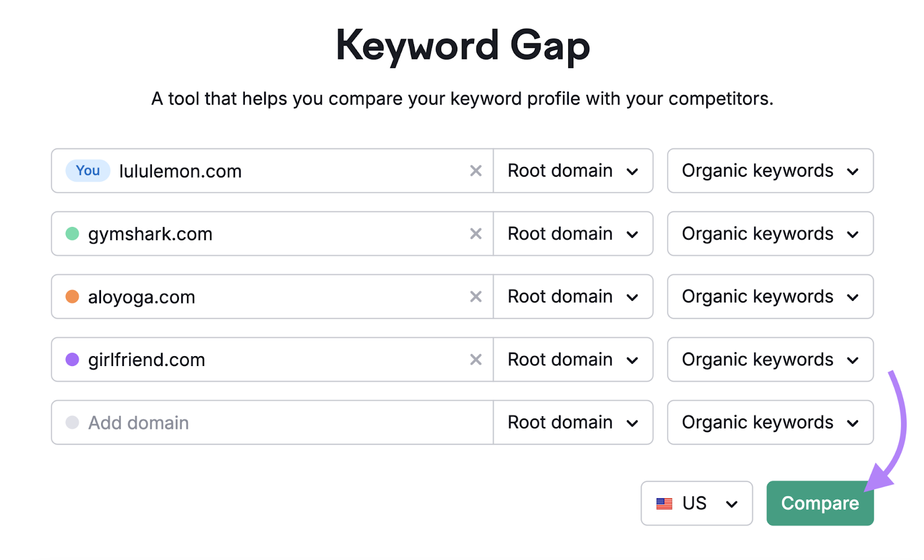The height and width of the screenshot is (560, 924).
Task: Open Root domain dropdown for lululemon.com
Action: click(x=573, y=171)
